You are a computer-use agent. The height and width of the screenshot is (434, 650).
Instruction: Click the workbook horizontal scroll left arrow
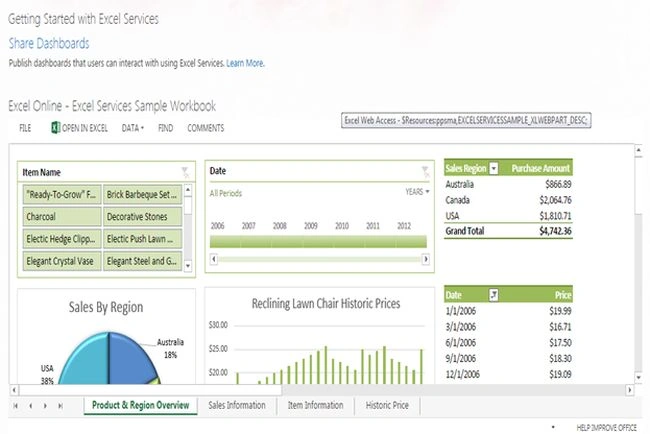click(14, 390)
